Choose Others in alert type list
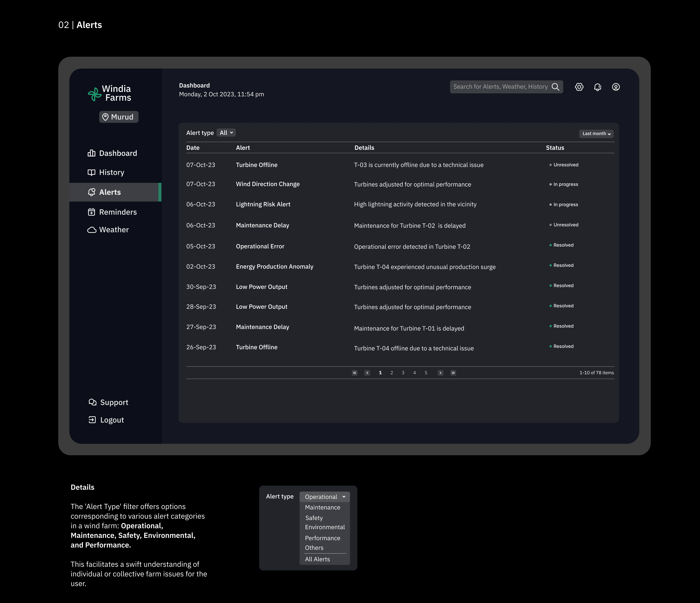Image resolution: width=700 pixels, height=603 pixels. [314, 548]
